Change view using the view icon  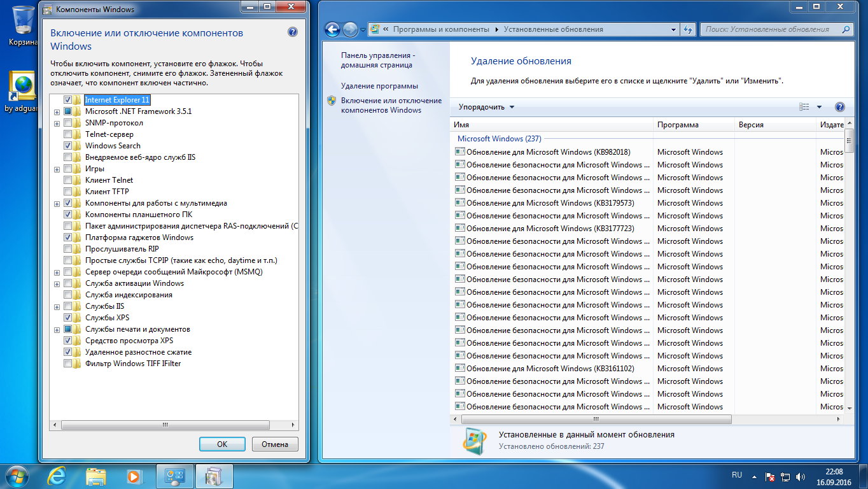[x=804, y=107]
